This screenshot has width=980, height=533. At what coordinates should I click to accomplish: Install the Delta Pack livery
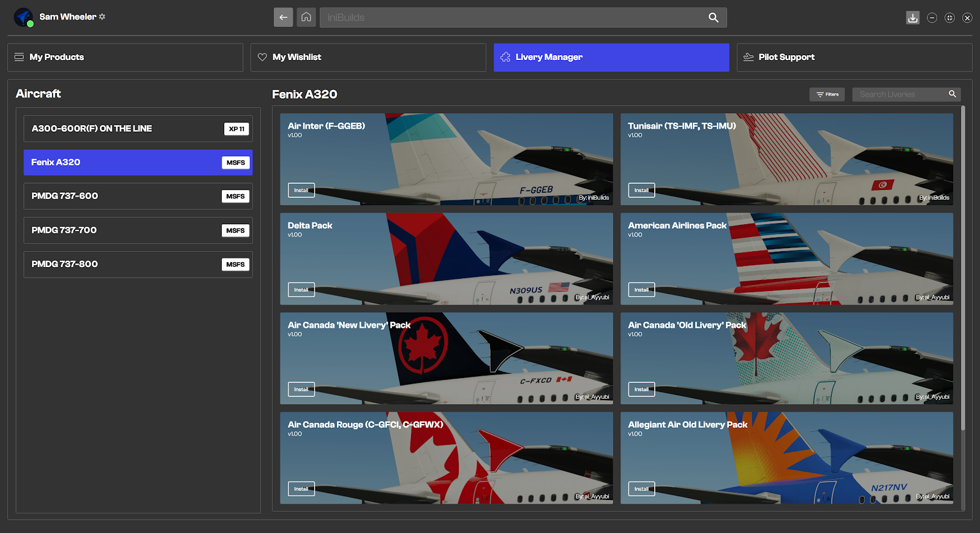point(301,290)
